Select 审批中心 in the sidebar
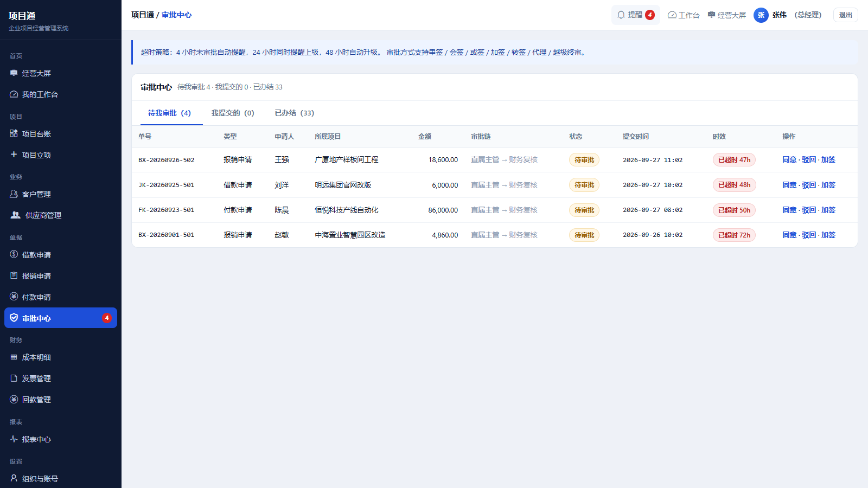 [x=61, y=318]
